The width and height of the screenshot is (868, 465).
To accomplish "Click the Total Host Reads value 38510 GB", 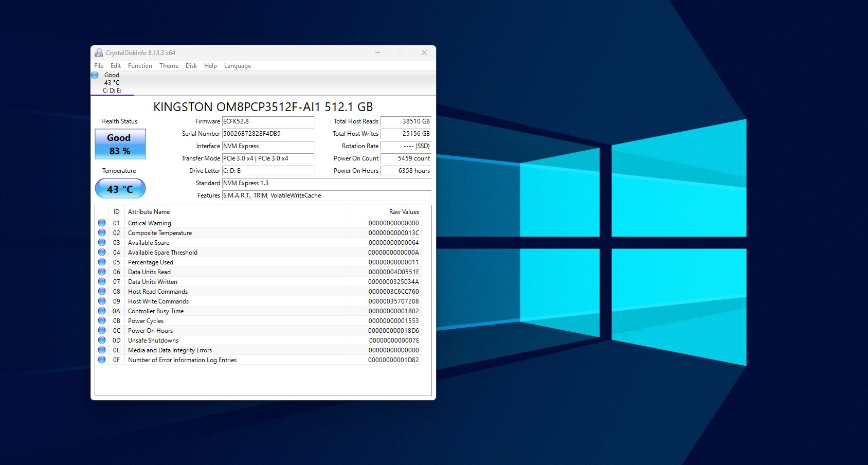I will coord(406,121).
